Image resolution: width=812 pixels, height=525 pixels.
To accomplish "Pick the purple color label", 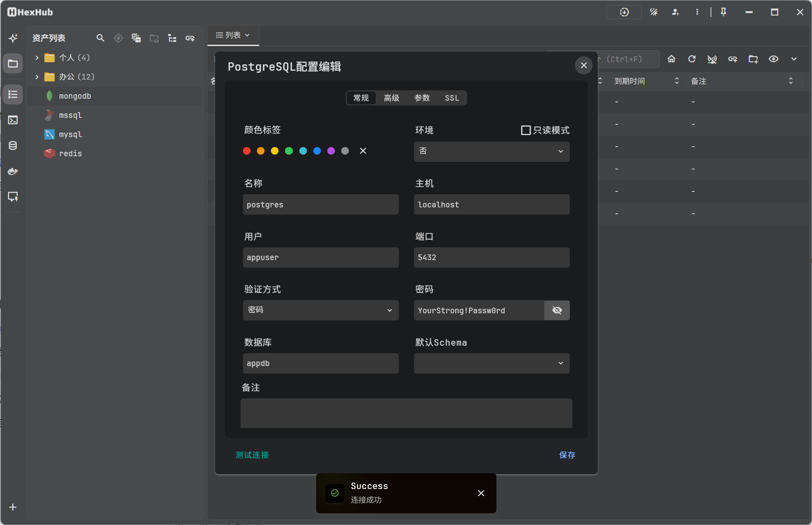I will click(x=331, y=151).
